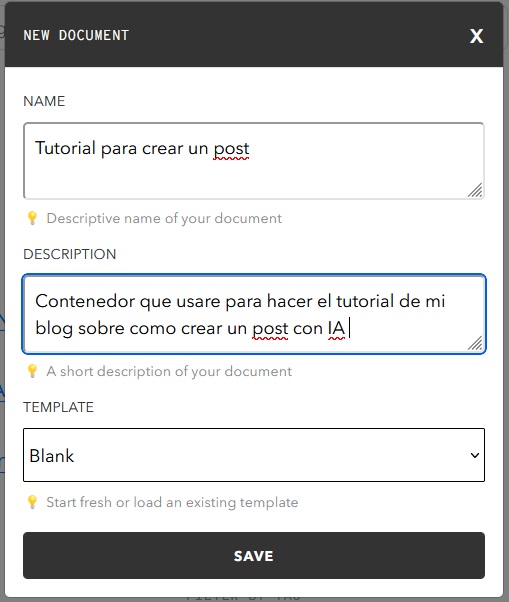
Task: Open the Template dropdown showing Blank
Action: pyautogui.click(x=254, y=455)
